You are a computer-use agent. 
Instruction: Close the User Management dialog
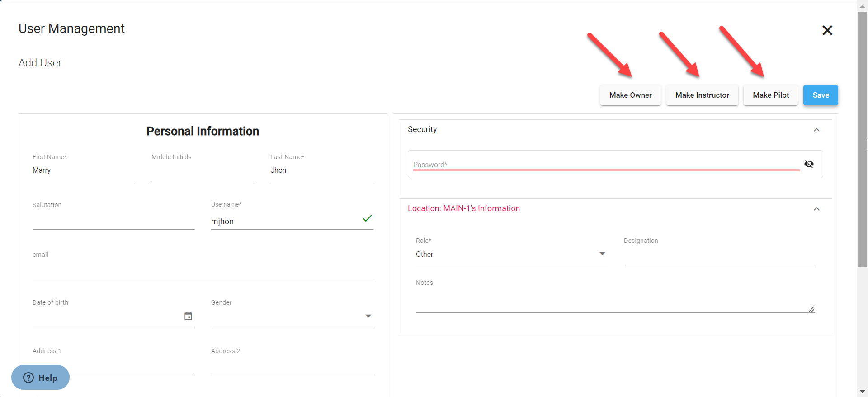827,30
